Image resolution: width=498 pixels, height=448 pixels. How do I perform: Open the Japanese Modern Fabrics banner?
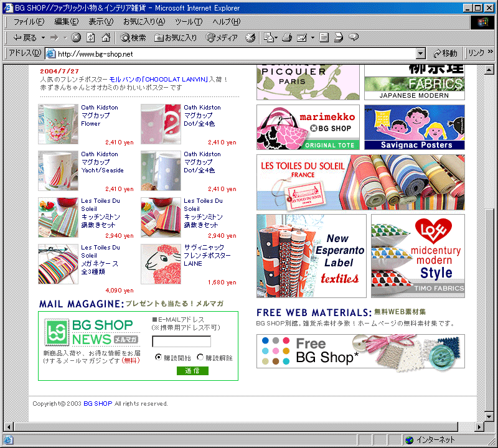click(x=415, y=83)
